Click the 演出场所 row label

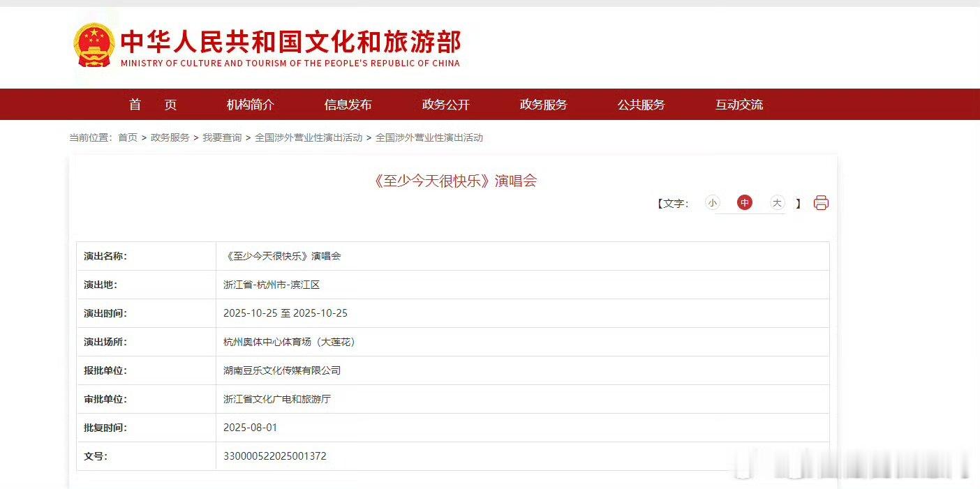[105, 342]
